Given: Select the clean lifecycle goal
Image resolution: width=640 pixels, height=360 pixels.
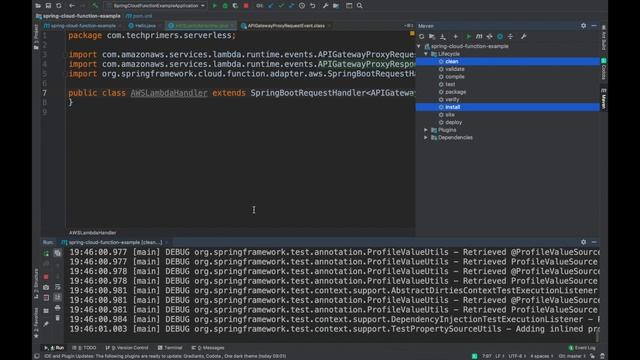Looking at the screenshot, I should tap(508, 61).
